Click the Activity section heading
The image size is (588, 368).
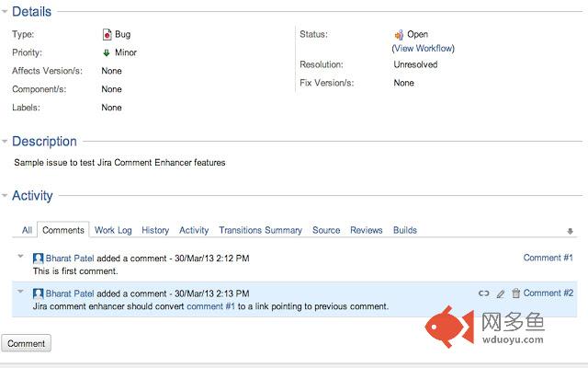click(x=32, y=196)
